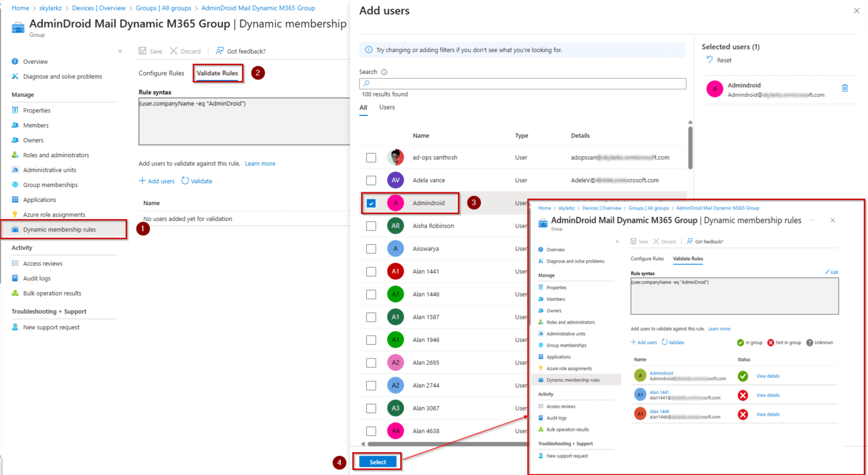Click the Rule syntax text box

tap(244, 121)
